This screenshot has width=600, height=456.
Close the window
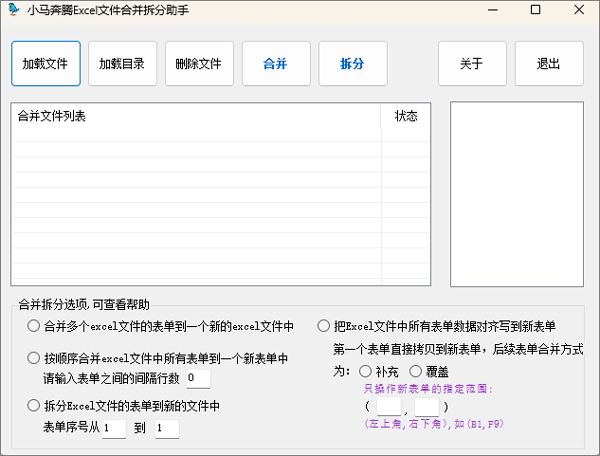click(579, 10)
